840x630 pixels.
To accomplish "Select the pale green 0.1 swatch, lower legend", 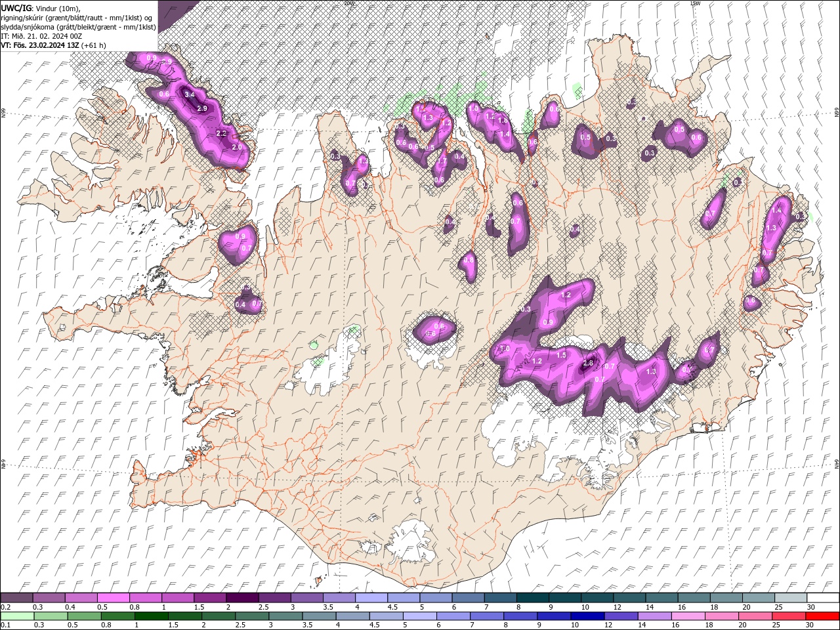I will (17, 616).
